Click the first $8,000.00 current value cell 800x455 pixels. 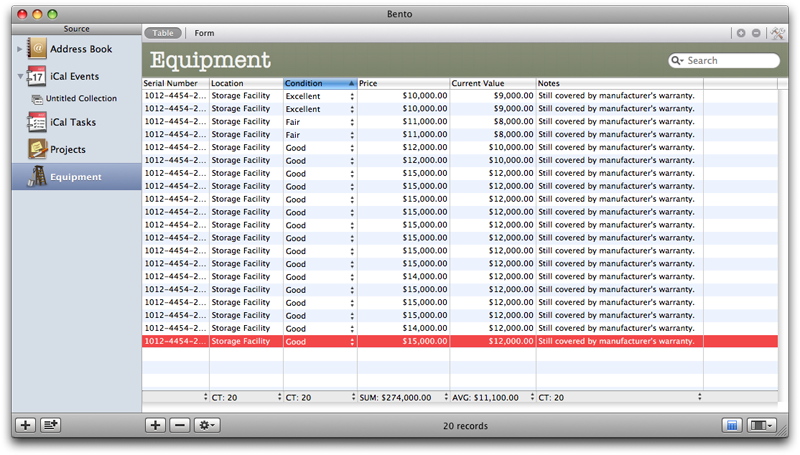point(492,121)
